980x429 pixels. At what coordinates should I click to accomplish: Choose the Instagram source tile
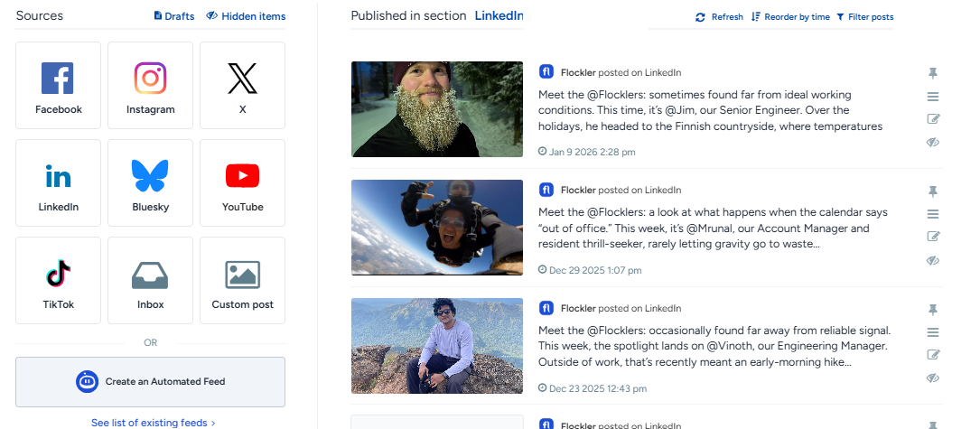(150, 85)
